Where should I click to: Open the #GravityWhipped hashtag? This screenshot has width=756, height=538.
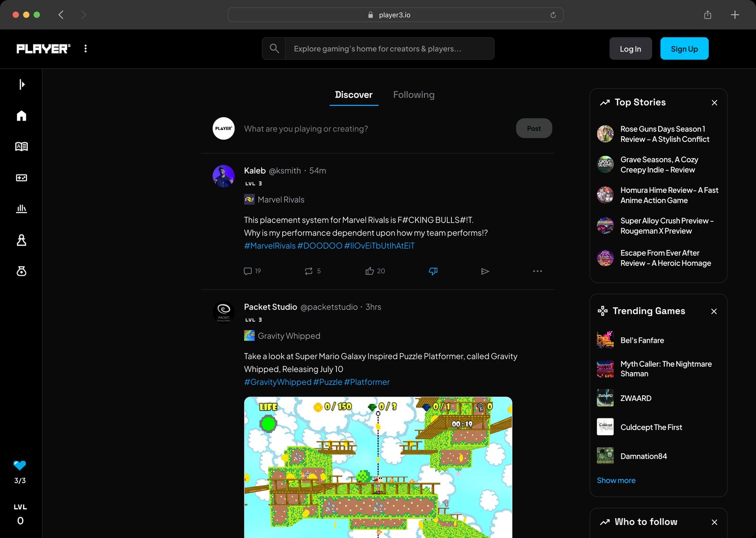[x=278, y=382]
